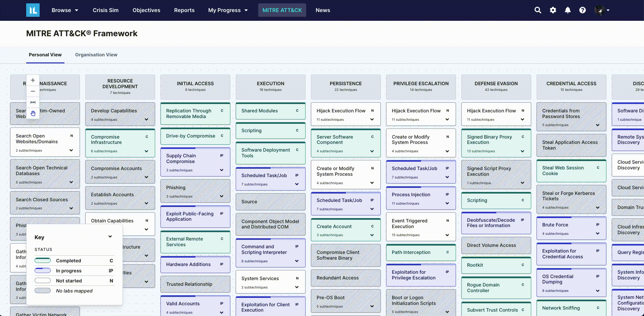This screenshot has width=644, height=316.
Task: Open search with the magnifier icon
Action: point(538,10)
